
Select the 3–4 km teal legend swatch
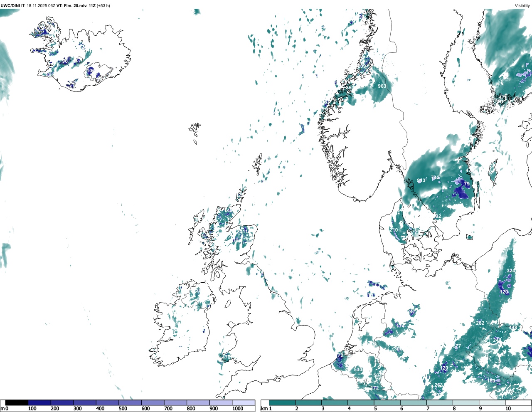tap(335, 402)
